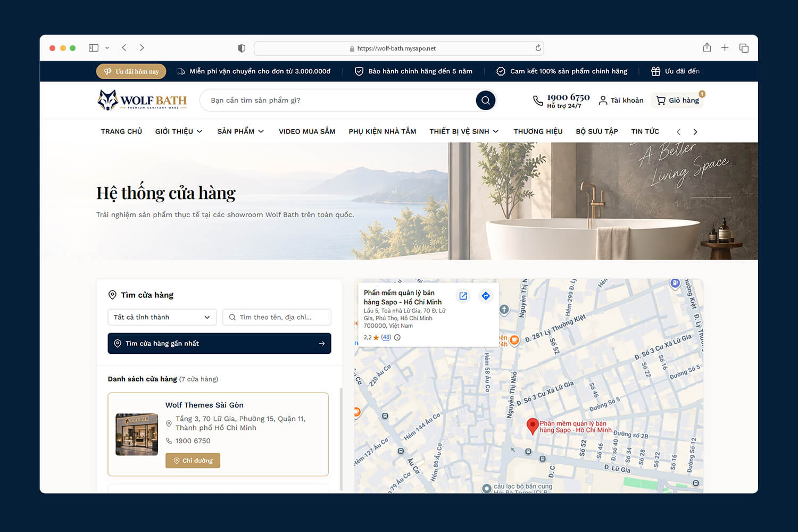The width and height of the screenshot is (798, 532).
Task: Open the TIN TỨC menu item
Action: 645,131
